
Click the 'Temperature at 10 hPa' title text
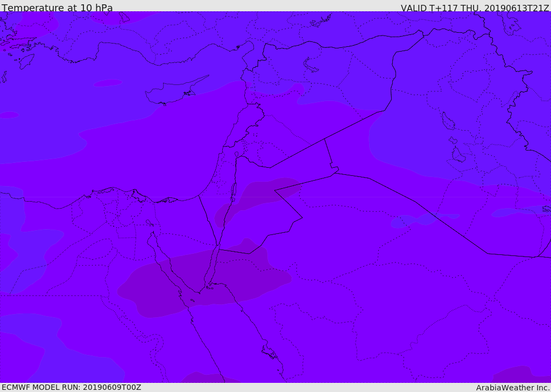[57, 8]
